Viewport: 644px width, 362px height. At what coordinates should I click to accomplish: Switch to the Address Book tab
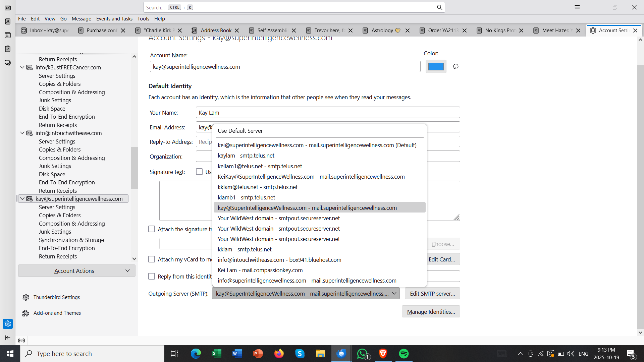click(216, 31)
